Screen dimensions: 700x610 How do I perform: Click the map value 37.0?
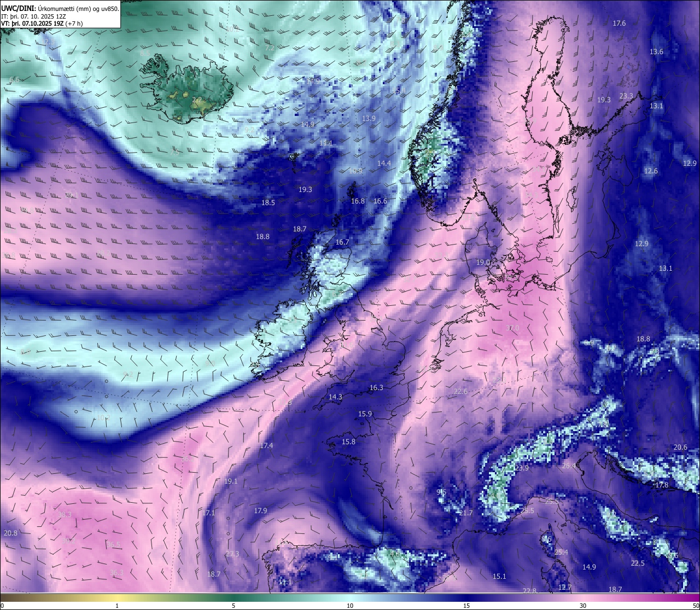[512, 328]
